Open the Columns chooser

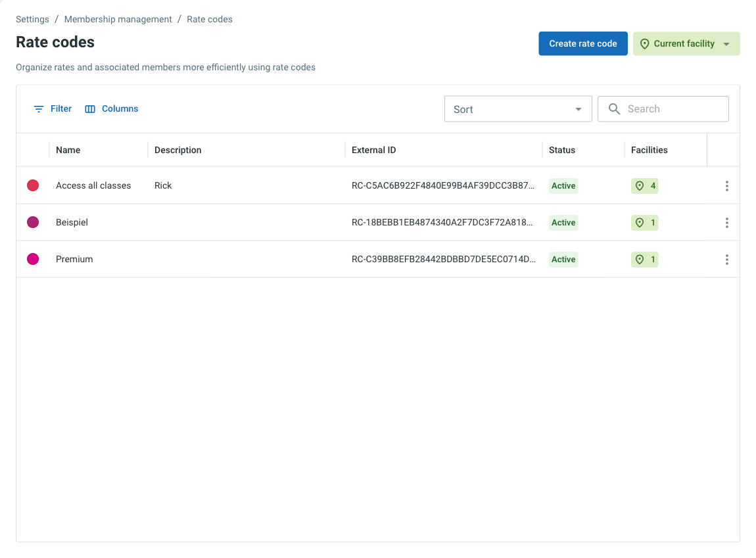111,109
